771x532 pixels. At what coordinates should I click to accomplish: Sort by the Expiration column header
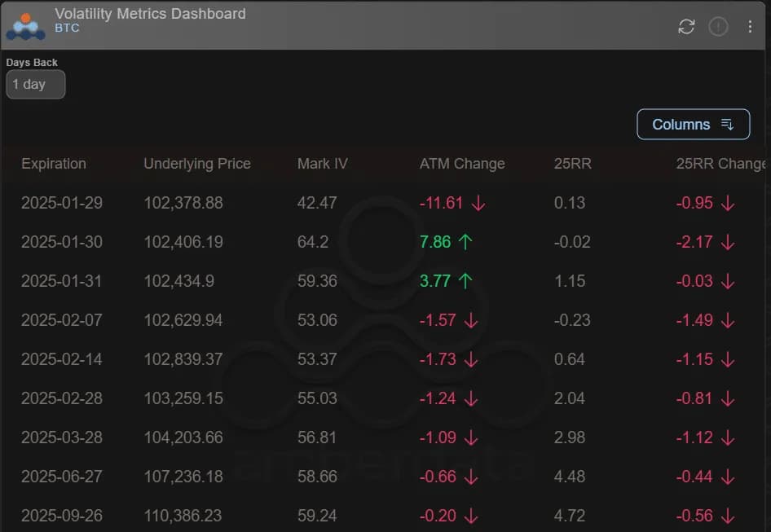click(54, 164)
